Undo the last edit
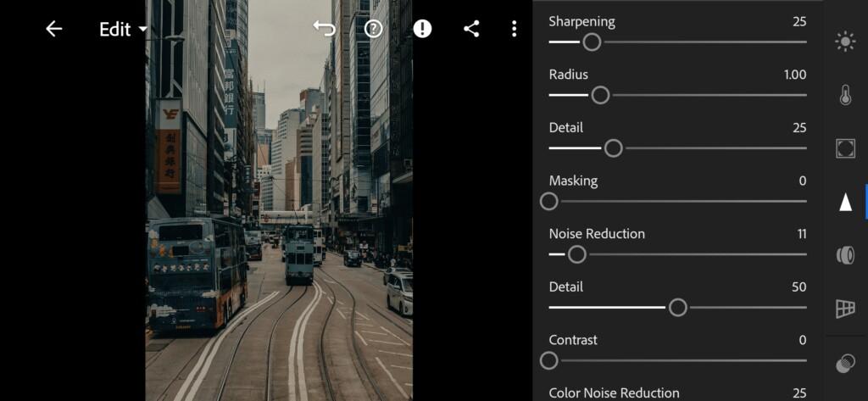The image size is (868, 401). coord(325,28)
